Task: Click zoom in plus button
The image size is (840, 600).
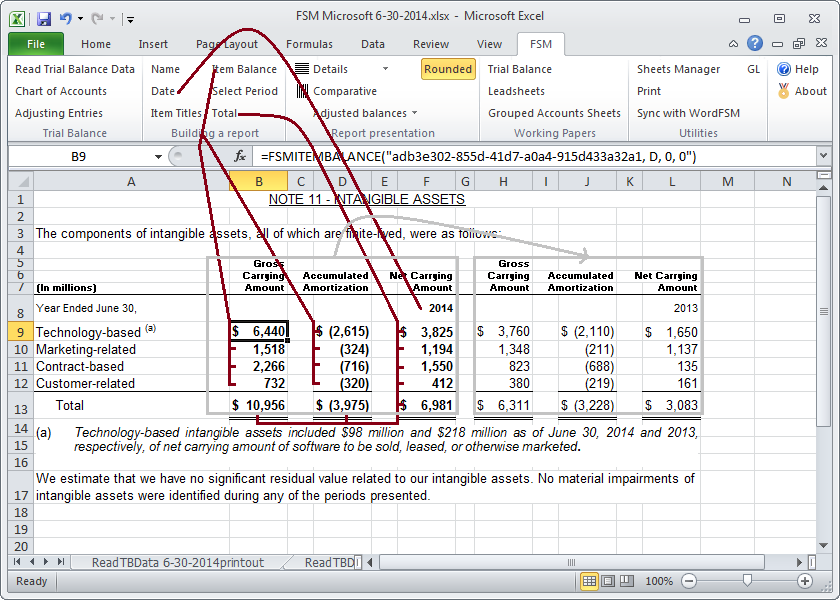Action: 804,581
